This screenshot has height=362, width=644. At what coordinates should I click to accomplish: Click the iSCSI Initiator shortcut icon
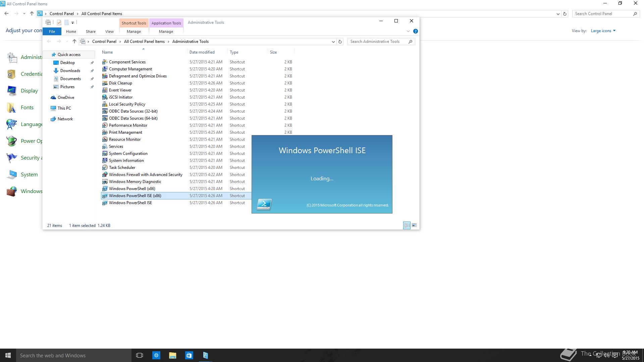(105, 97)
